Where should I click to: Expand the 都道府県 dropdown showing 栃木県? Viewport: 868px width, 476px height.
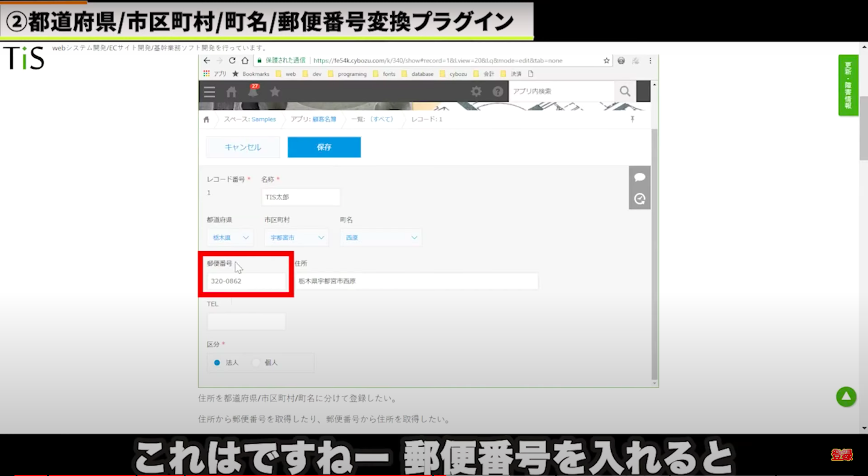pos(230,237)
